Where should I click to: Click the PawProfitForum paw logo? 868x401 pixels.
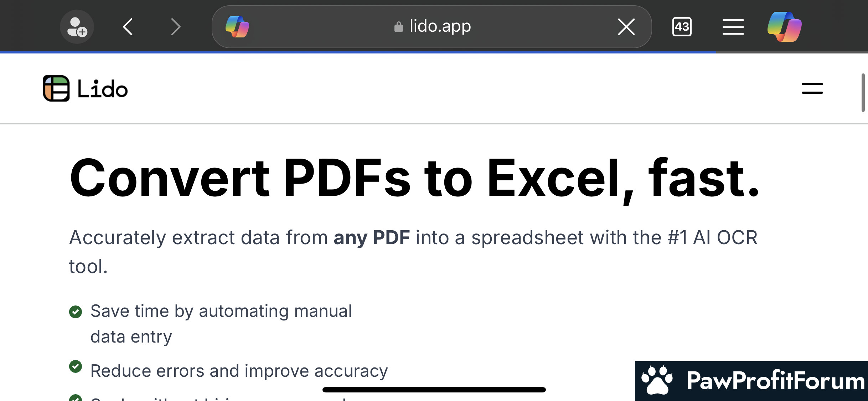click(657, 380)
